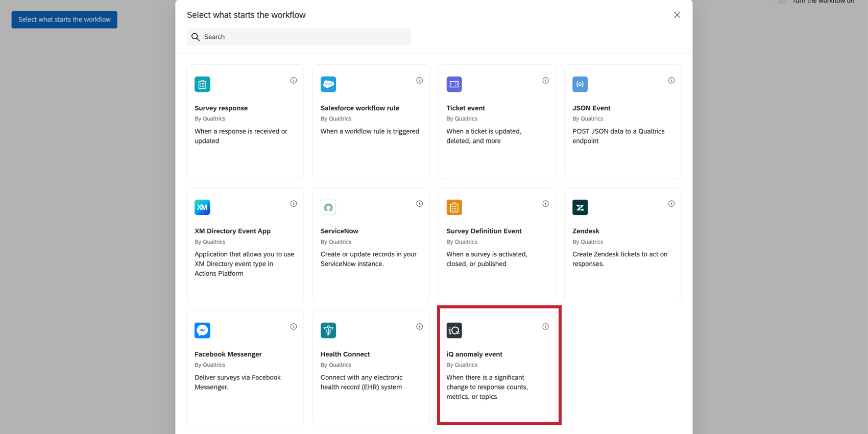Image resolution: width=868 pixels, height=434 pixels.
Task: Open info for XM Directory Event App
Action: coord(294,204)
